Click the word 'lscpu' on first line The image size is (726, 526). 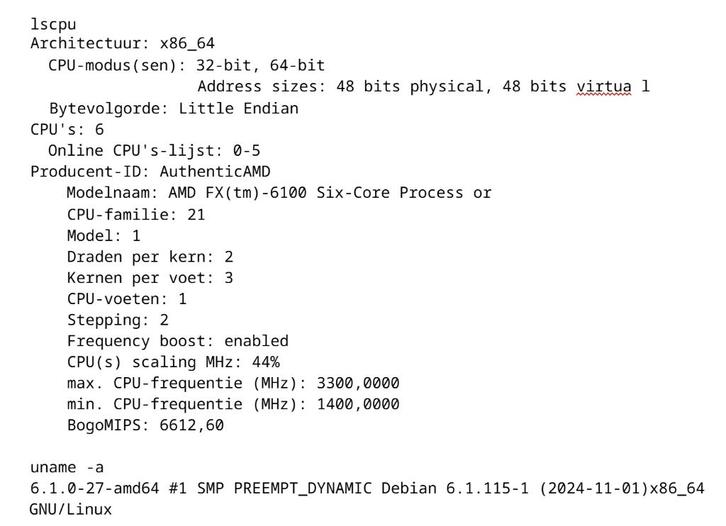(53, 24)
